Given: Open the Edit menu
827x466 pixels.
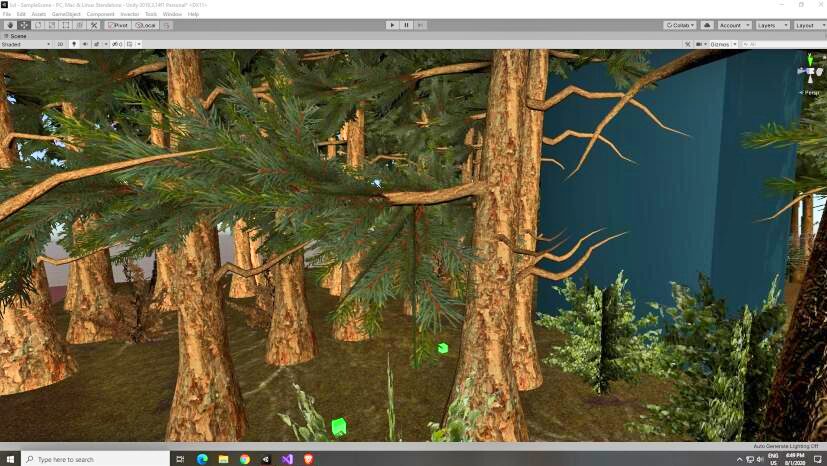Looking at the screenshot, I should 21,14.
